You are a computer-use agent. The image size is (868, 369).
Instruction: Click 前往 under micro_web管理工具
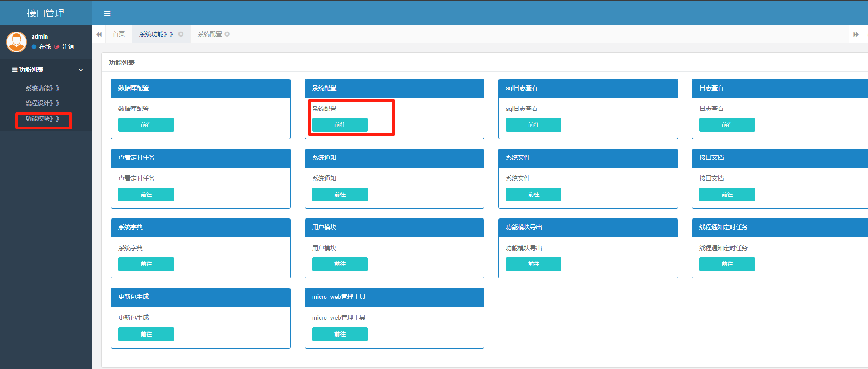340,334
